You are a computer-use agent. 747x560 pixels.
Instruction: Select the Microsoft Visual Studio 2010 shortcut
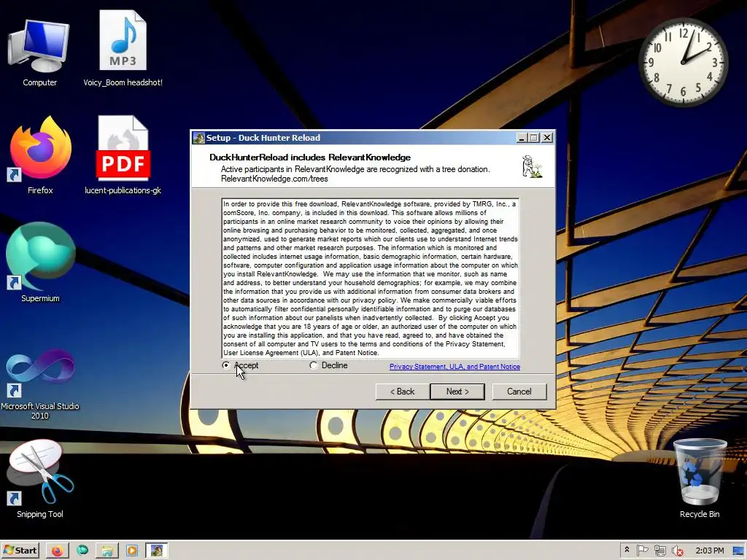40,384
